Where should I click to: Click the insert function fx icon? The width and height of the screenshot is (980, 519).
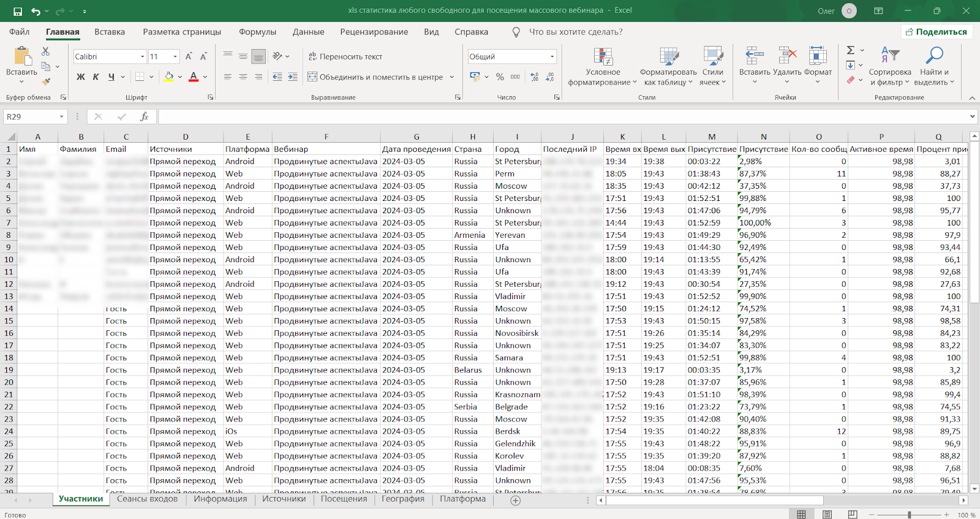pyautogui.click(x=145, y=116)
